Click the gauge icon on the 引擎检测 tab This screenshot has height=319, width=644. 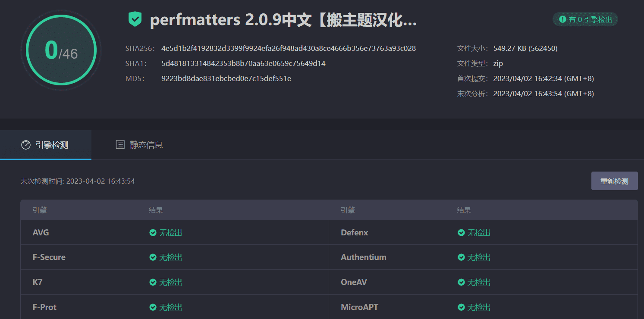click(25, 145)
